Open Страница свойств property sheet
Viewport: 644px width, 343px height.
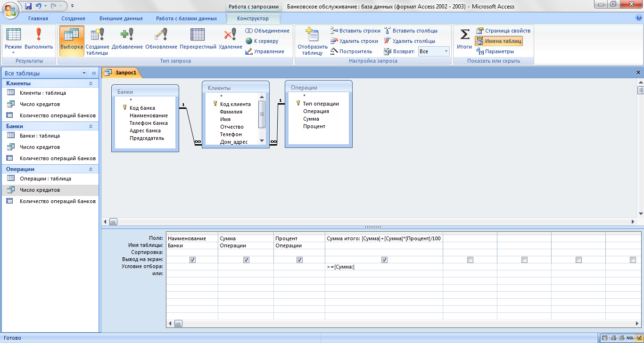pyautogui.click(x=503, y=31)
